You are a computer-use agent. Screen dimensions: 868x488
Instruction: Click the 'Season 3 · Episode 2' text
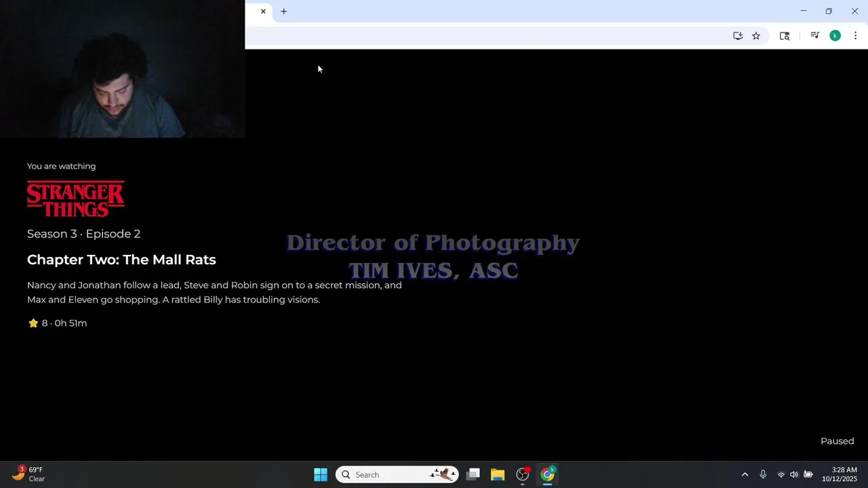[x=83, y=234]
